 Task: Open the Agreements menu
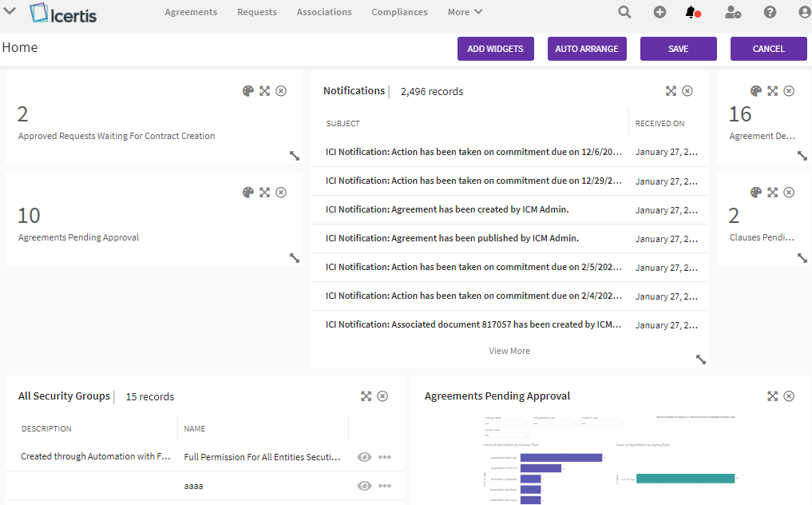point(191,12)
